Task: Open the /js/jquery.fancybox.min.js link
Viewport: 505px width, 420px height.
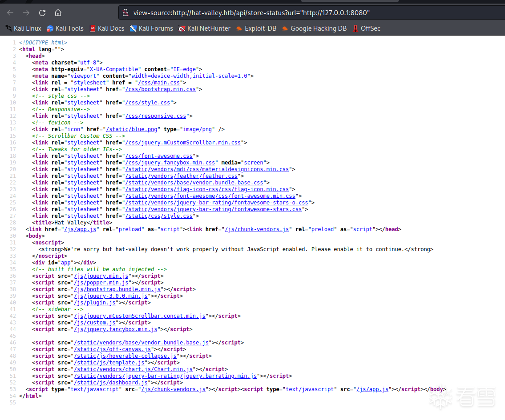Action: (x=116, y=329)
